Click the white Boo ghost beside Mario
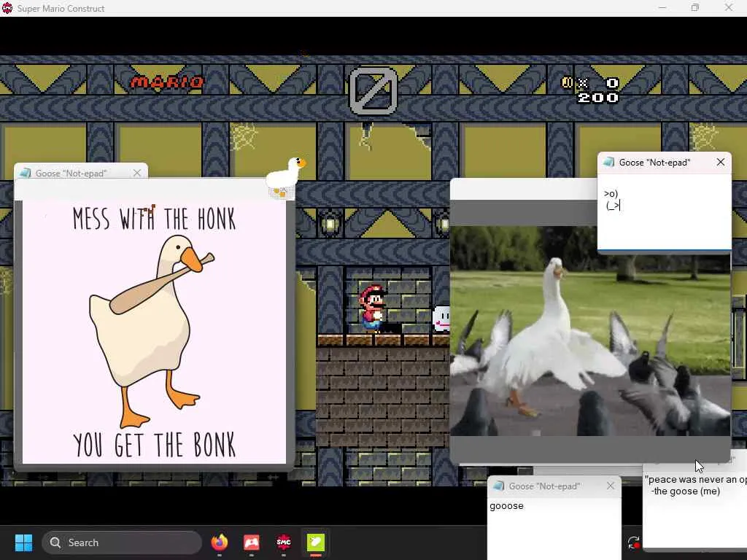The width and height of the screenshot is (747, 560). click(441, 319)
